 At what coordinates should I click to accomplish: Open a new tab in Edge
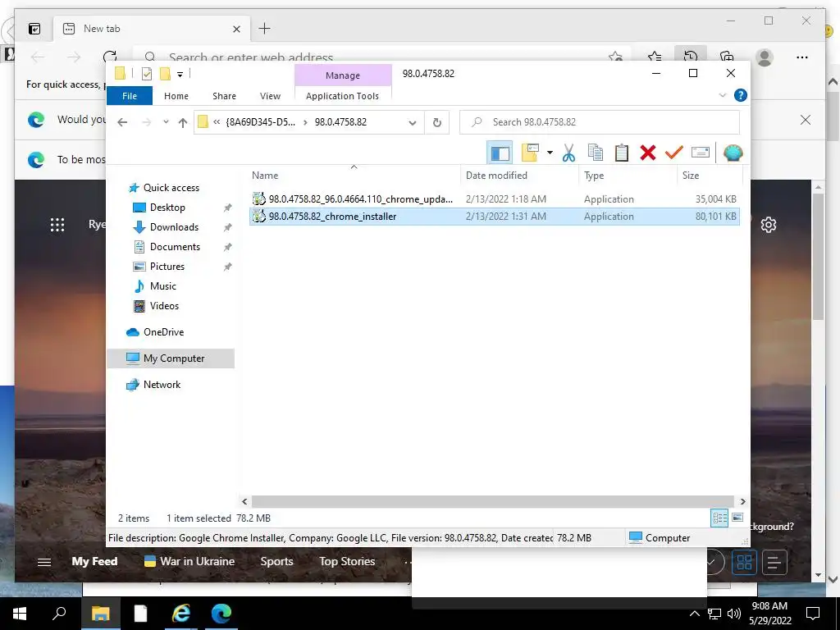[x=265, y=29]
